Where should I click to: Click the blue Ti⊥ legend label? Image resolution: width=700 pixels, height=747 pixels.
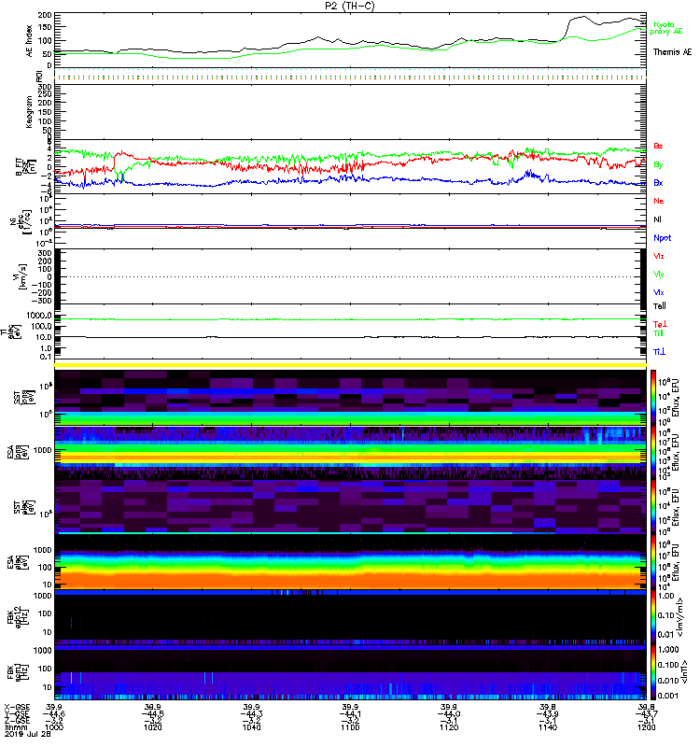pyautogui.click(x=659, y=352)
